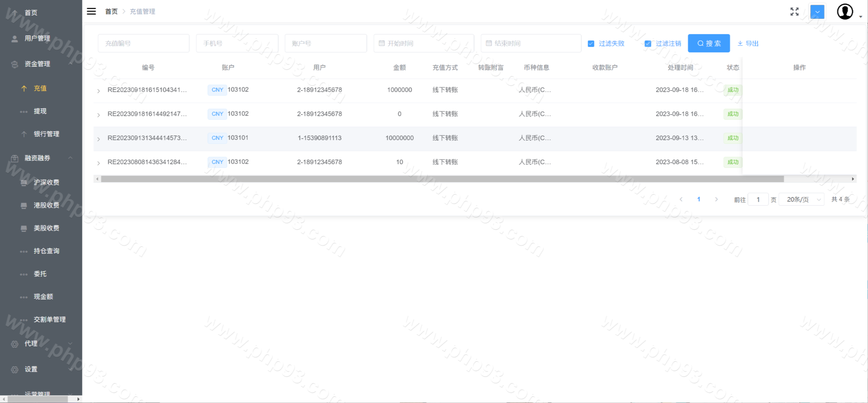The height and width of the screenshot is (403, 868).
Task: Expand row RE202309131344414573
Action: coord(98,139)
